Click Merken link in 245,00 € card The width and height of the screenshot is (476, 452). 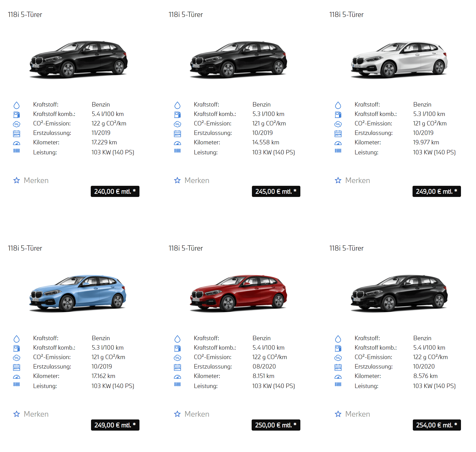tap(197, 180)
